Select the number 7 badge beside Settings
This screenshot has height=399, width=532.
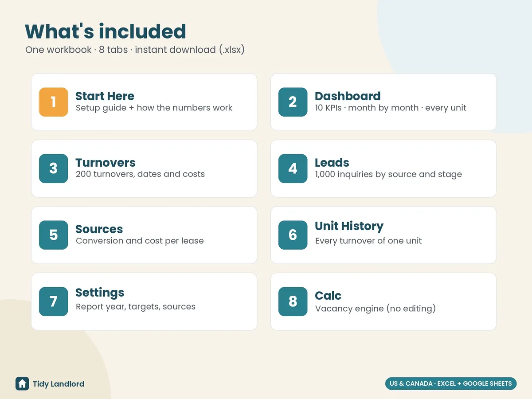click(x=53, y=301)
